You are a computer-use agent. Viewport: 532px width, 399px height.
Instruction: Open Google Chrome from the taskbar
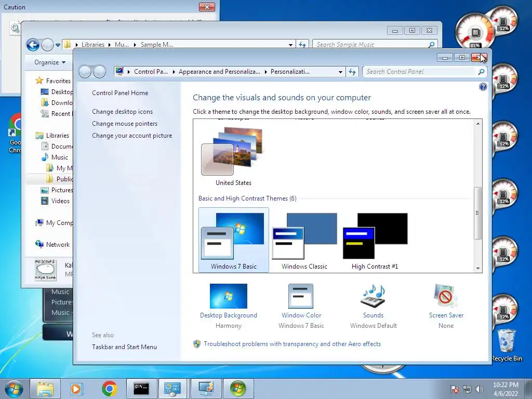pos(109,389)
